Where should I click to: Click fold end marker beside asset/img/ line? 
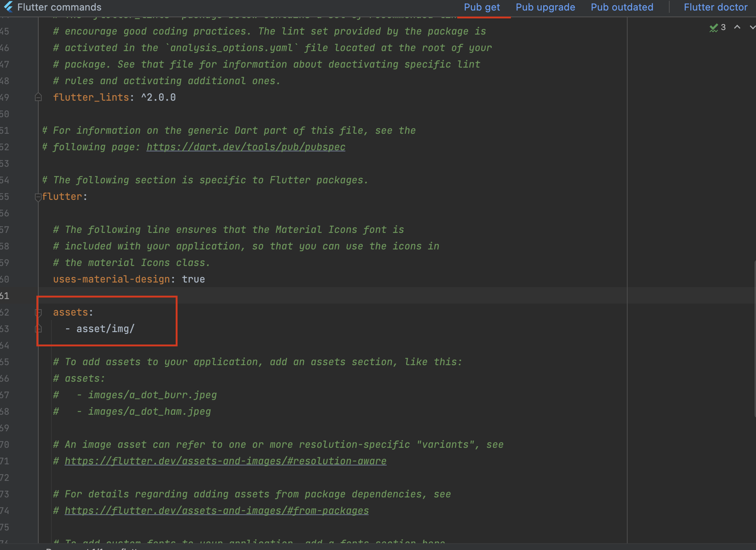[38, 329]
